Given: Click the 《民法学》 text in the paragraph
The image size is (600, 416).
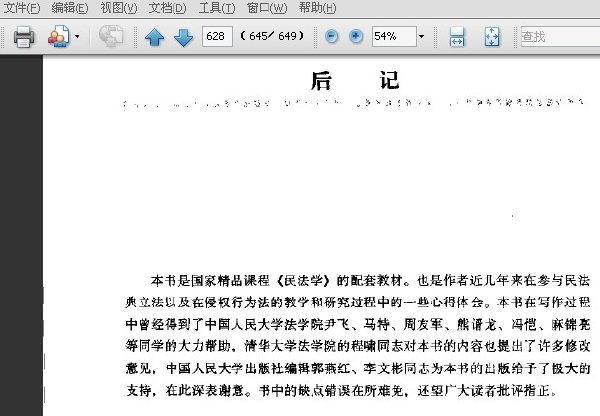Looking at the screenshot, I should coord(304,281).
